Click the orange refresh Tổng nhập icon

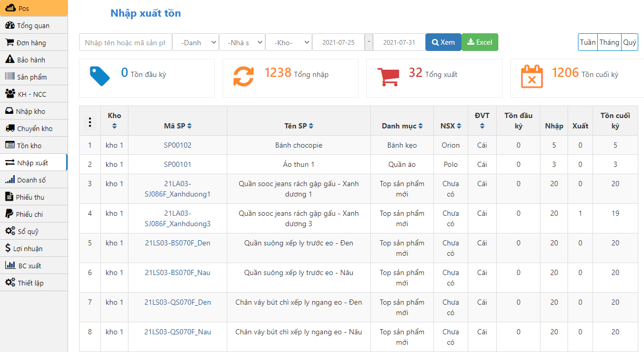click(243, 76)
